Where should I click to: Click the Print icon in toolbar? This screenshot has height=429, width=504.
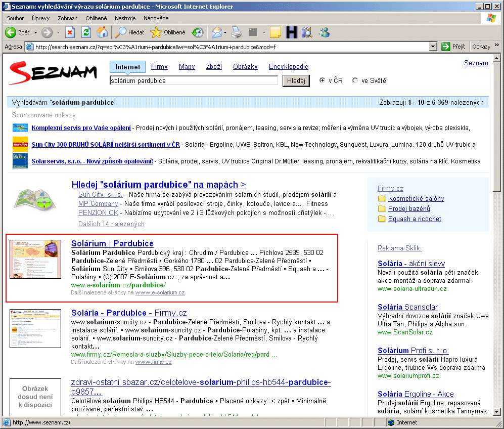tap(237, 32)
